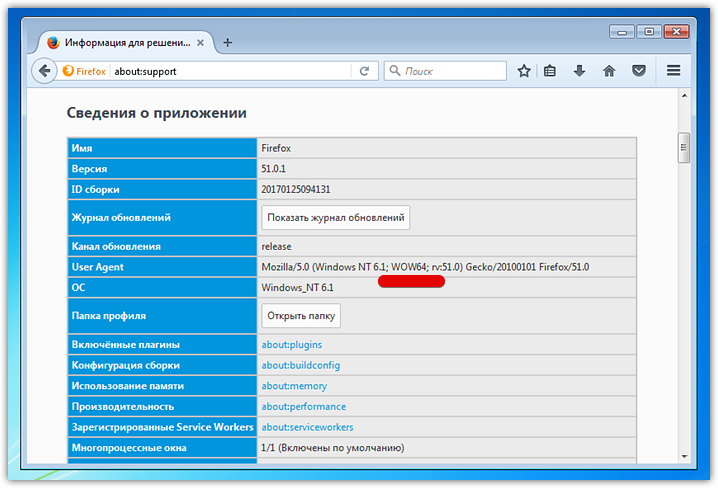Screen dimensions: 718x488
Task: Click the 'ID сборки' row label
Action: coord(95,189)
